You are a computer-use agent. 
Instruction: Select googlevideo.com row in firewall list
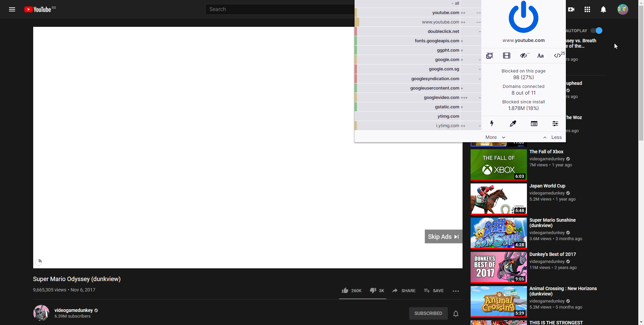[x=418, y=97]
